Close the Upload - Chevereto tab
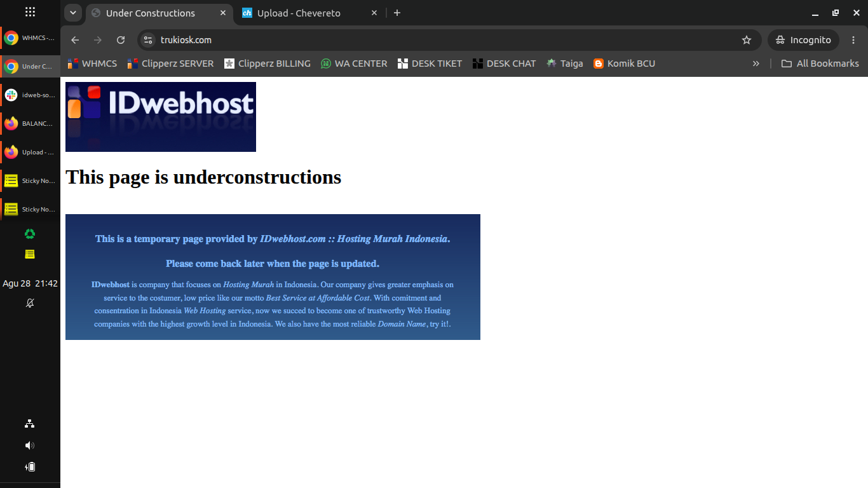Image resolution: width=868 pixels, height=488 pixels. pyautogui.click(x=374, y=13)
